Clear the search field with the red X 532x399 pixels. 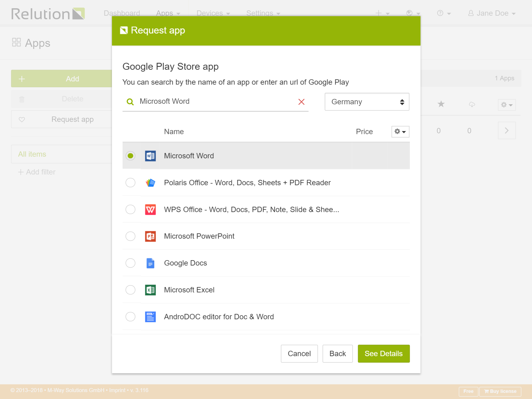coord(301,102)
